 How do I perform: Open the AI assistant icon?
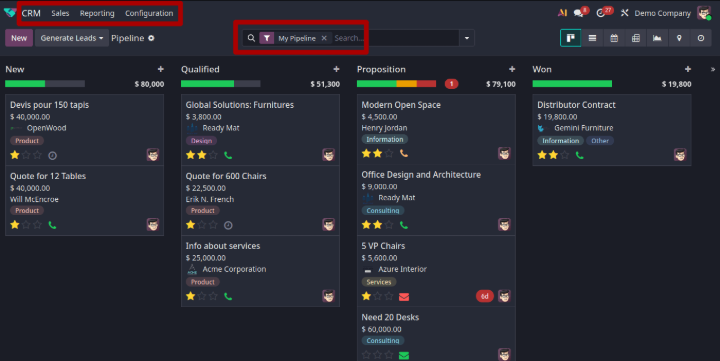(562, 13)
